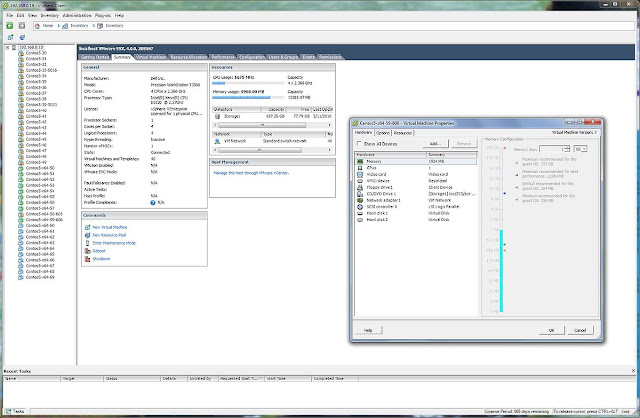The image size is (640, 418).
Task: Click the New Resource Pool icon
Action: click(87, 235)
